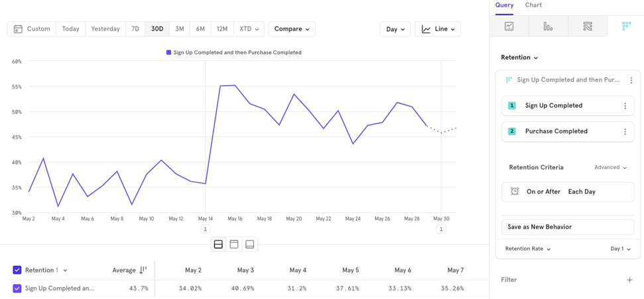The height and width of the screenshot is (299, 644).
Task: Open Purchase Completed three-dot menu
Action: [x=625, y=132]
